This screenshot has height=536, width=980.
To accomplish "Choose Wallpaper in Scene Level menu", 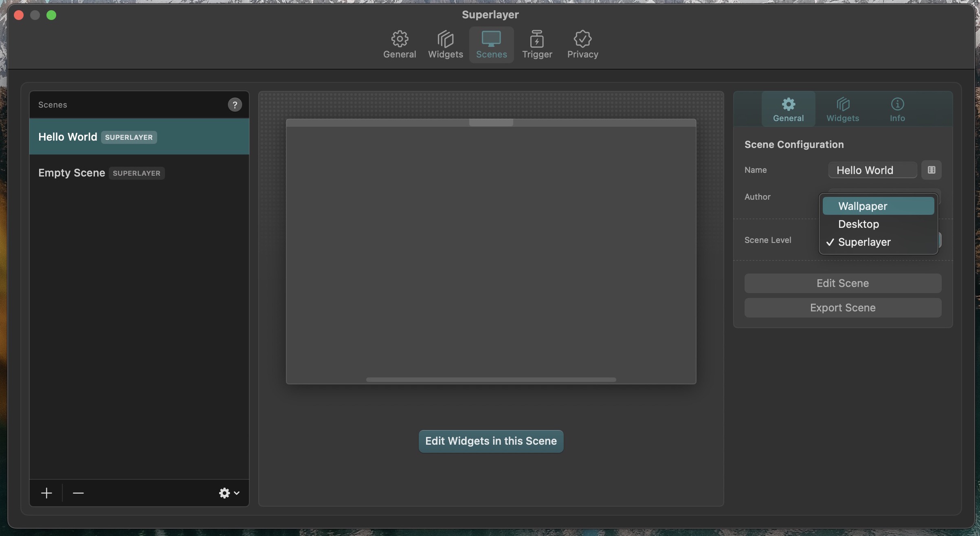I will point(878,206).
